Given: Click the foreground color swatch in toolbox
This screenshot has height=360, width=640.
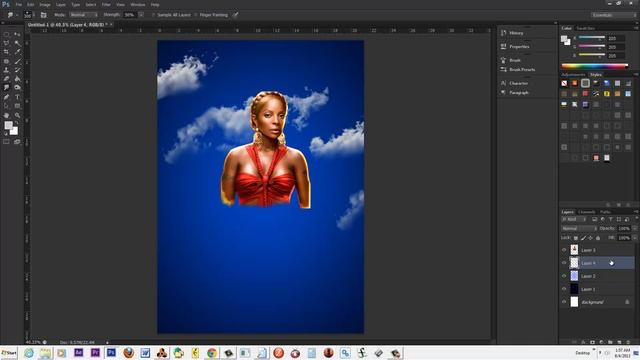Looking at the screenshot, I should point(8,125).
